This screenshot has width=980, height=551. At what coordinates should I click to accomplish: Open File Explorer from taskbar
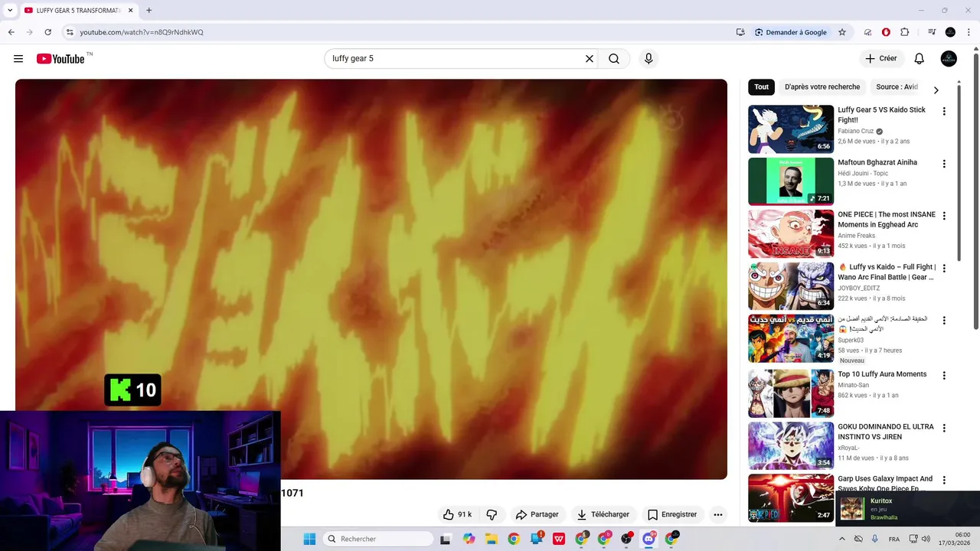click(492, 539)
